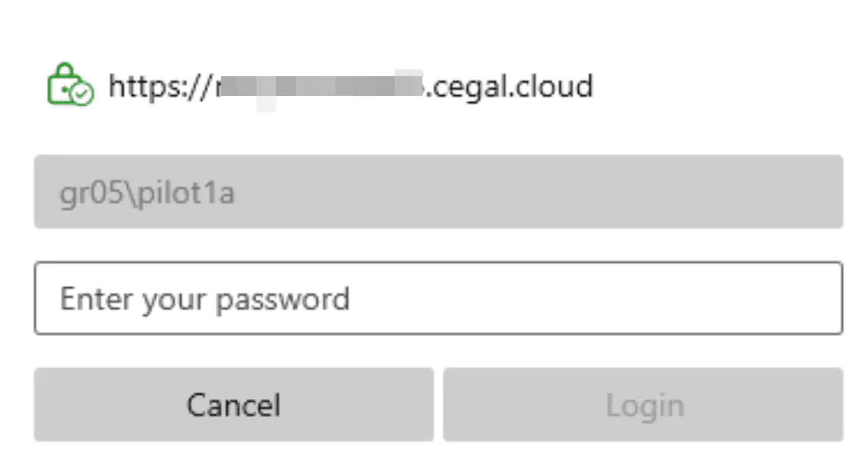The width and height of the screenshot is (868, 471).
Task: Click the disabled Login button
Action: coord(643,405)
